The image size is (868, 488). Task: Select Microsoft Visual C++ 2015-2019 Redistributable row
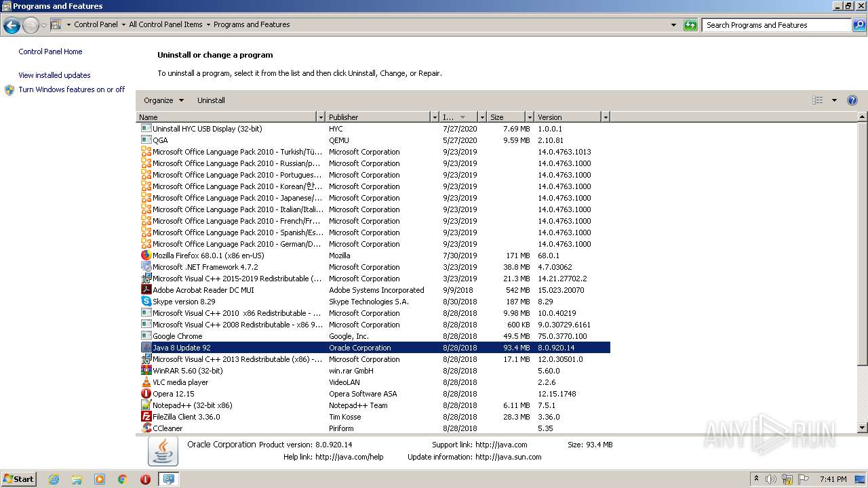(x=373, y=279)
